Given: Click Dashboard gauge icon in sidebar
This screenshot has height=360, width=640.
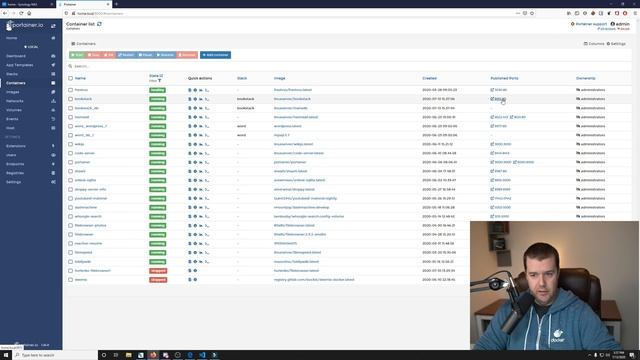Looking at the screenshot, I should tap(53, 56).
